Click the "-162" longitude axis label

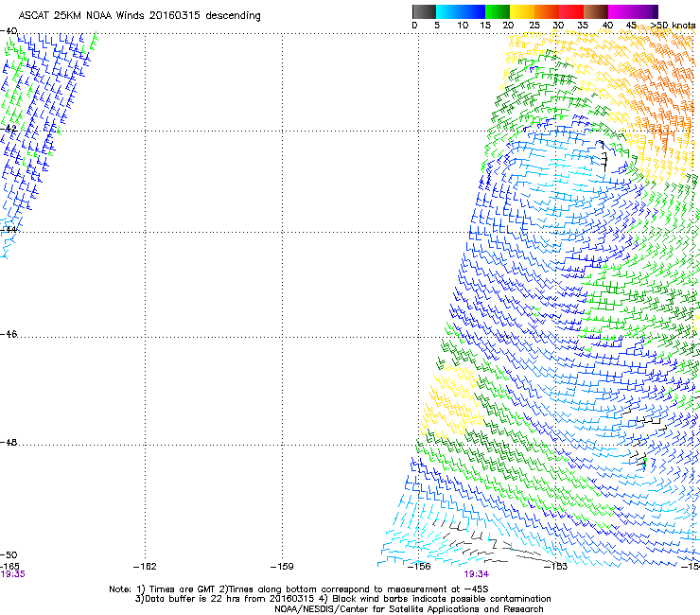click(x=145, y=567)
